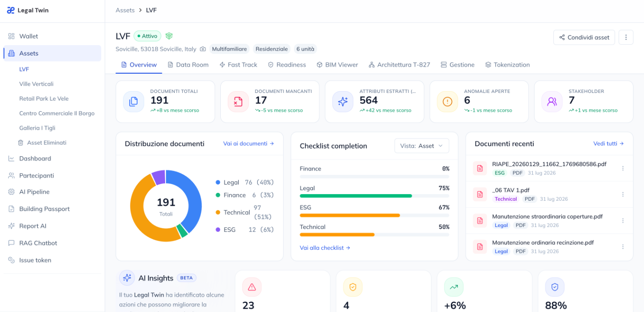Switch to the Gestione tab
The height and width of the screenshot is (312, 644).
[458, 65]
